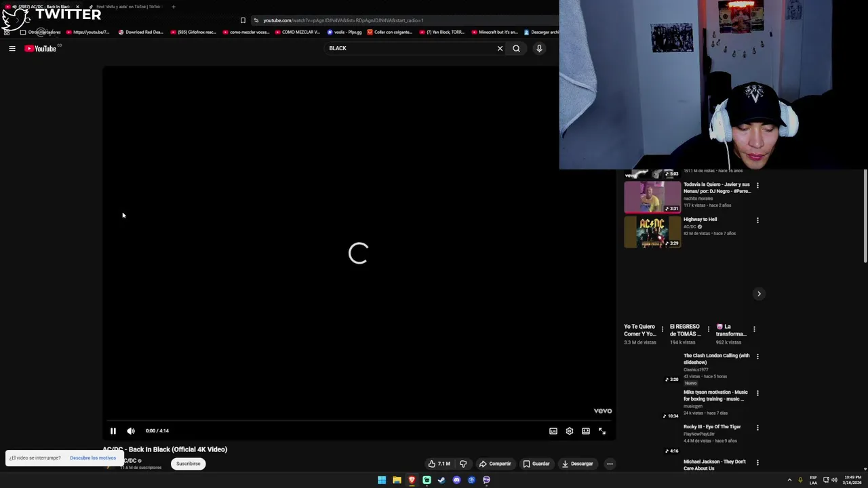Seek on the video progress bar
Screen dimensions: 868x488
(x=359, y=420)
